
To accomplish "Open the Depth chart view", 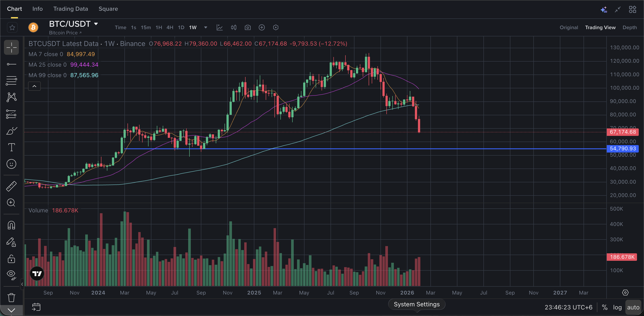I will tap(629, 28).
